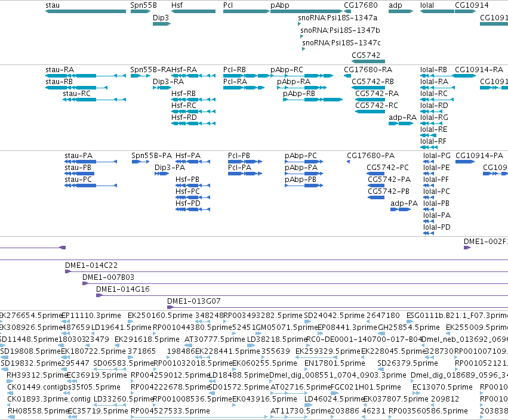The image size is (508, 420).
Task: Open the pAbp-RB transcript label
Action: point(299,94)
